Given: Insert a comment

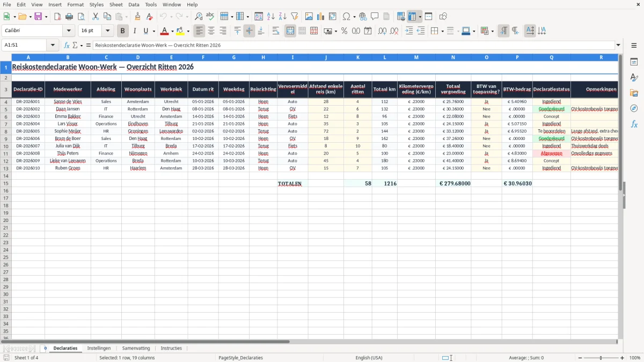Looking at the screenshot, I should [375, 17].
